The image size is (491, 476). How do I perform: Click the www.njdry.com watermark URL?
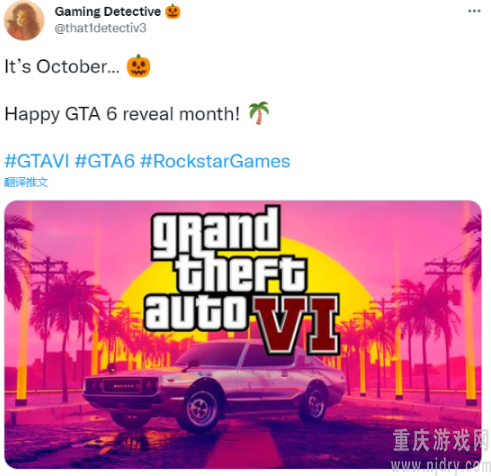[x=440, y=464]
